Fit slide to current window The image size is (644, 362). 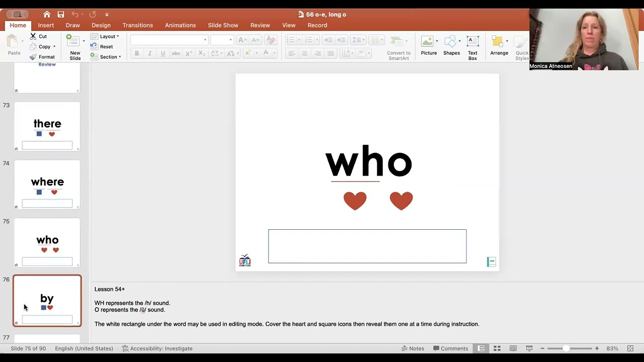[x=630, y=348]
